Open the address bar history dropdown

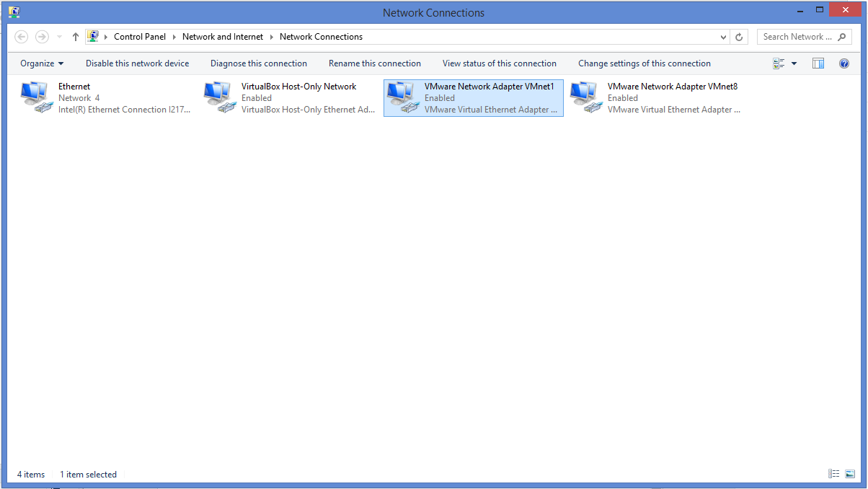click(x=724, y=37)
